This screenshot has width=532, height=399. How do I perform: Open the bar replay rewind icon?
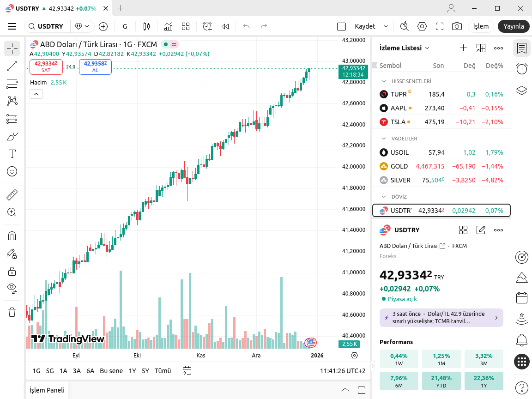point(225,26)
